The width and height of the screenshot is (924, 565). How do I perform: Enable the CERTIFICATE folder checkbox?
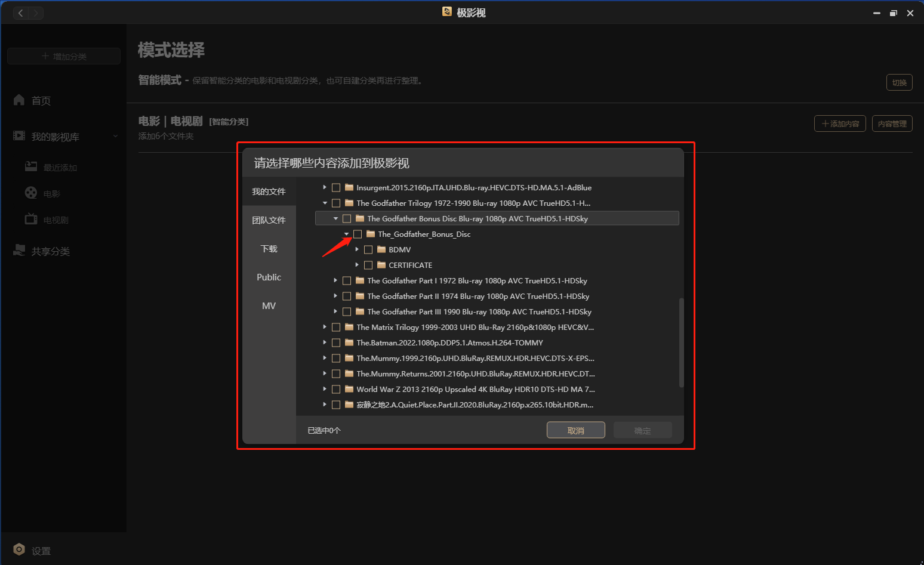(368, 265)
